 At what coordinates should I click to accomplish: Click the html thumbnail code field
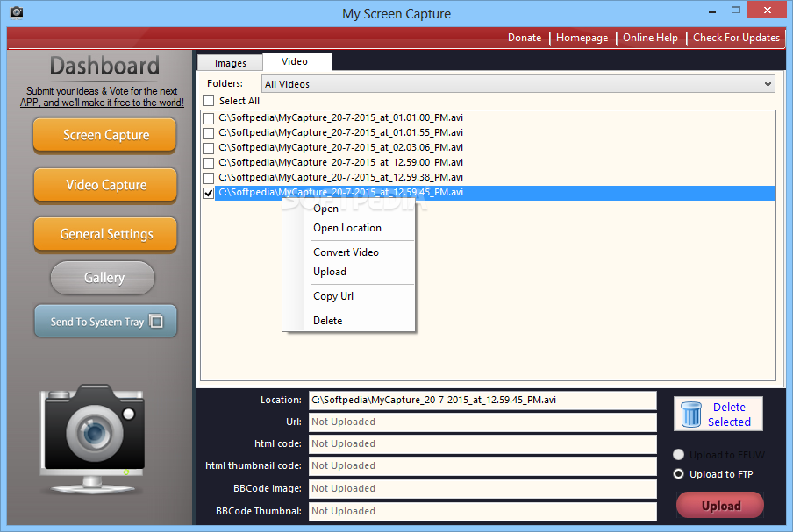tap(482, 465)
